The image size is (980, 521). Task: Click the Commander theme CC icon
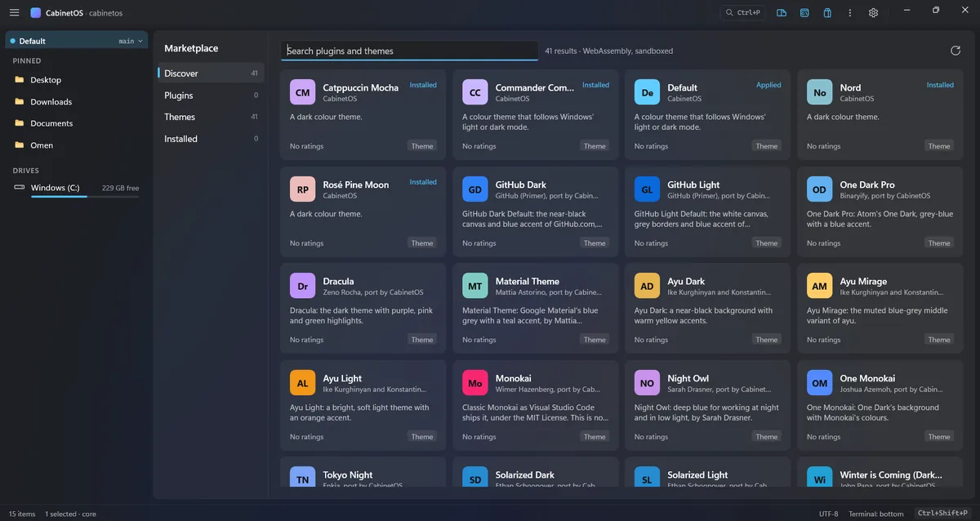[x=475, y=92]
